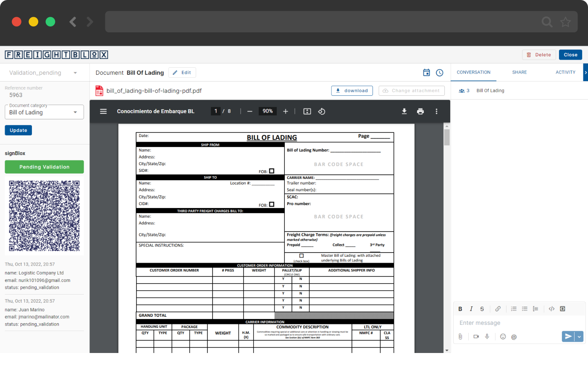This screenshot has width=588, height=374.
Task: Expand the Validation_pending status dropdown
Action: click(x=75, y=73)
